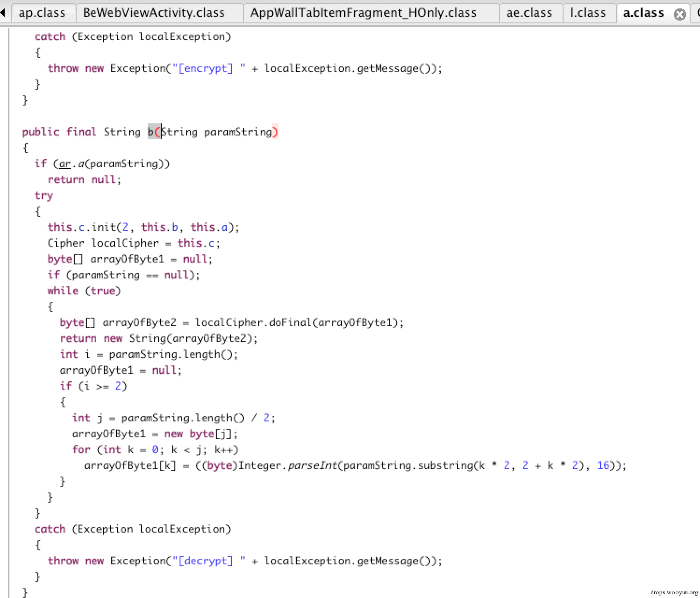Image resolution: width=700 pixels, height=598 pixels.
Task: Close the a.class tab
Action: point(679,14)
